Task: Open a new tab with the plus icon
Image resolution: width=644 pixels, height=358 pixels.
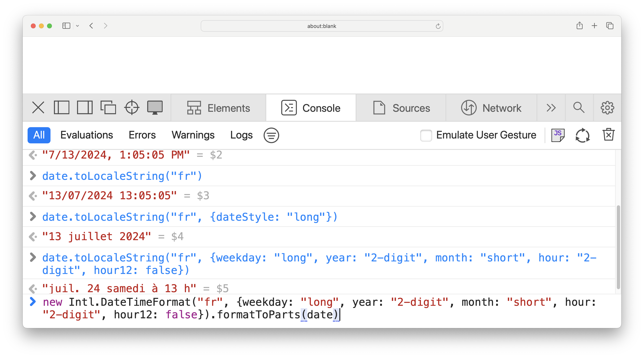Action: [594, 26]
